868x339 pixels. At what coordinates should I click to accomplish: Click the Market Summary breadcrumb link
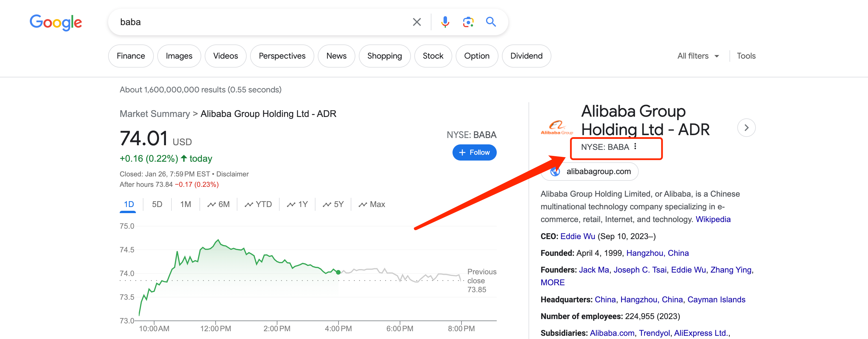155,114
